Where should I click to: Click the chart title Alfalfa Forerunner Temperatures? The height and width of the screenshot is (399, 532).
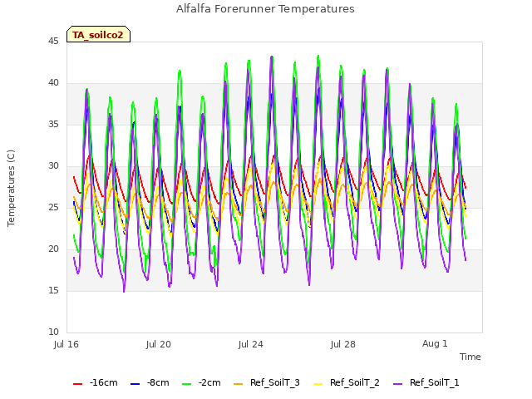coord(265,9)
